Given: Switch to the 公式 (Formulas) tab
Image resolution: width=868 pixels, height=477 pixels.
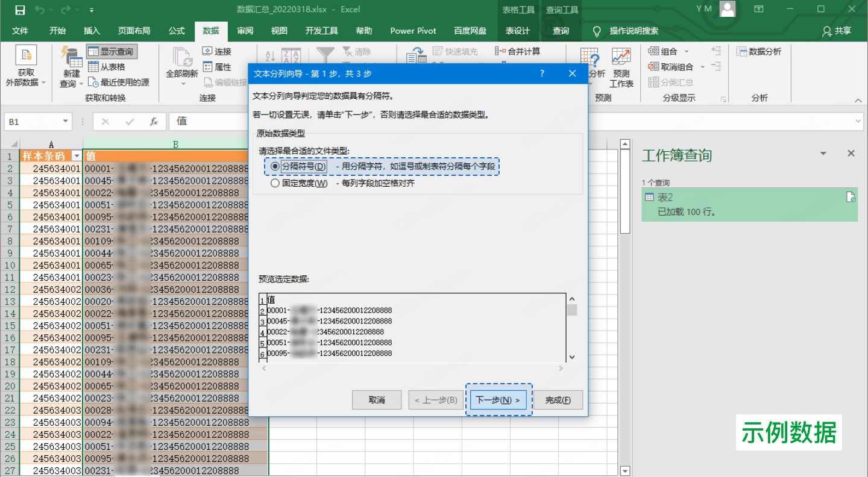Looking at the screenshot, I should (177, 31).
